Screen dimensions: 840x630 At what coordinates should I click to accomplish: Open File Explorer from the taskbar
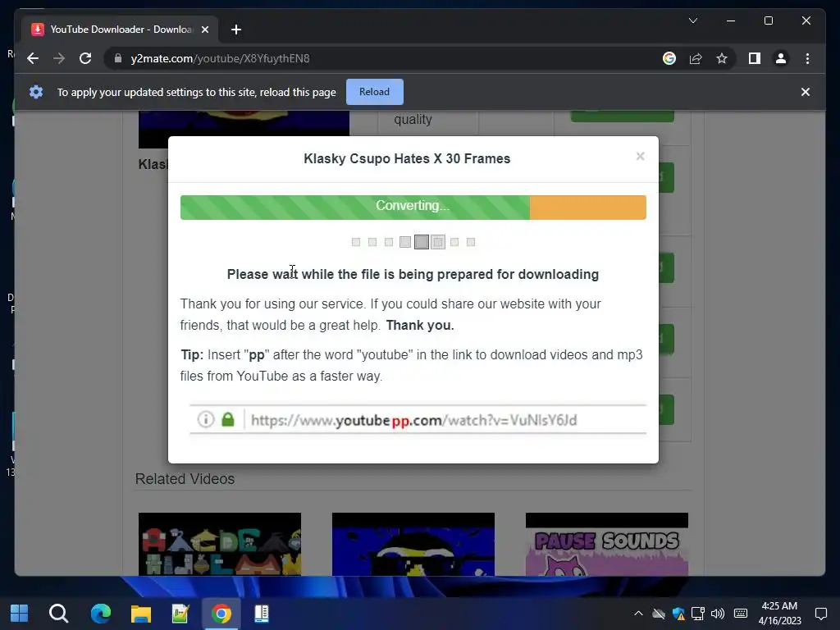pos(141,614)
